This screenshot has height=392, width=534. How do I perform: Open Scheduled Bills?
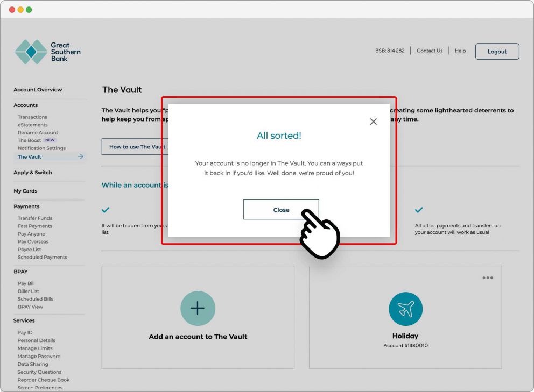click(x=36, y=299)
